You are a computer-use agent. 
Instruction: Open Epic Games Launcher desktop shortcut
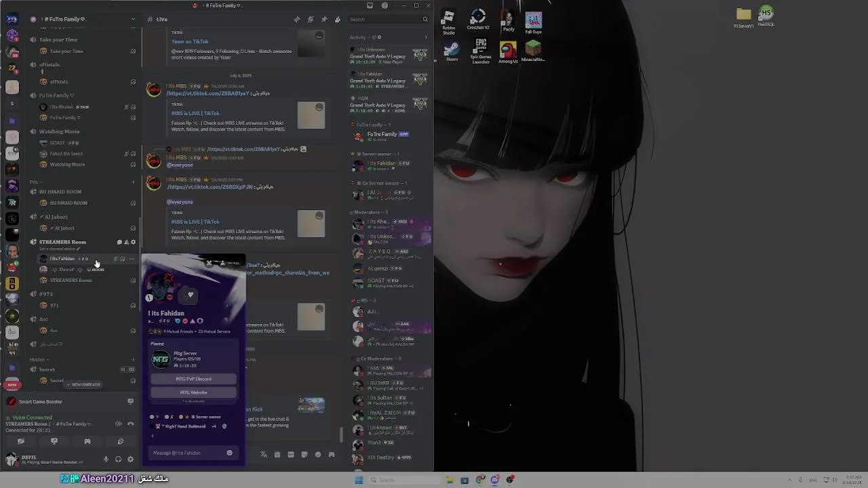[x=481, y=52]
